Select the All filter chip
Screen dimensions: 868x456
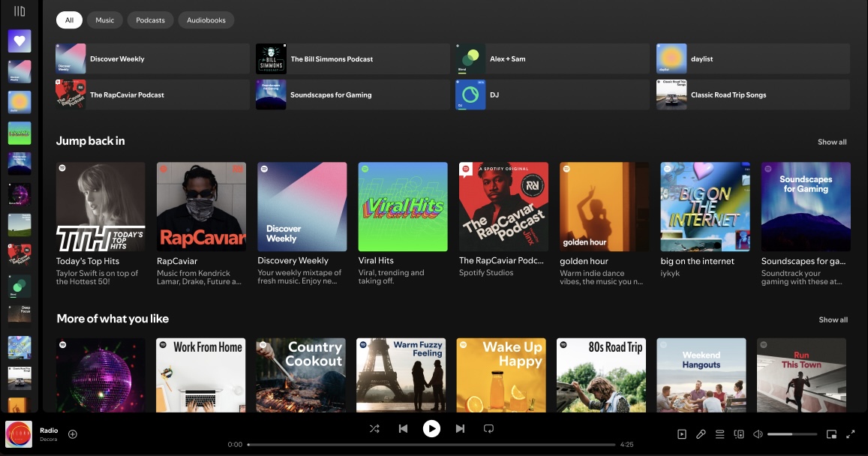pyautogui.click(x=69, y=20)
